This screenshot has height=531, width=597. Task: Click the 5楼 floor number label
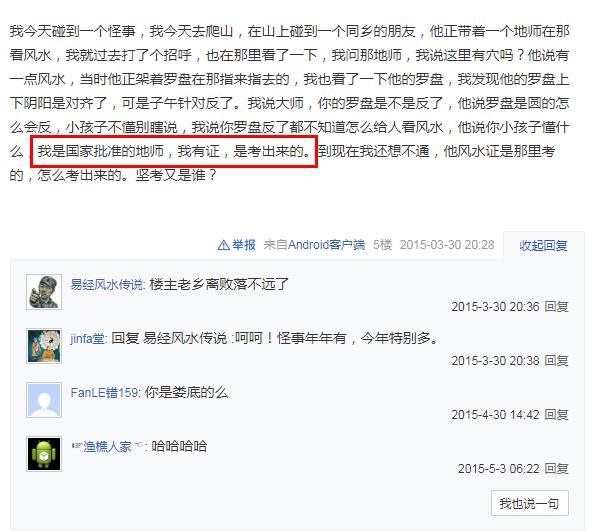(382, 245)
